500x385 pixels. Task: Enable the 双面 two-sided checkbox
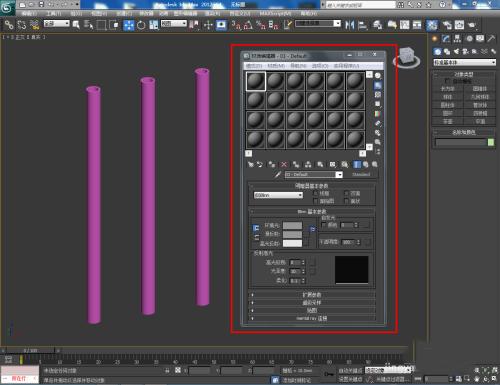pyautogui.click(x=346, y=193)
